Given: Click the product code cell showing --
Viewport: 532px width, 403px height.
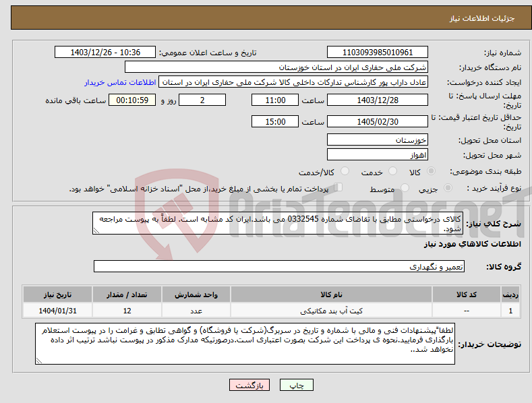Looking at the screenshot, I should click(x=466, y=311).
